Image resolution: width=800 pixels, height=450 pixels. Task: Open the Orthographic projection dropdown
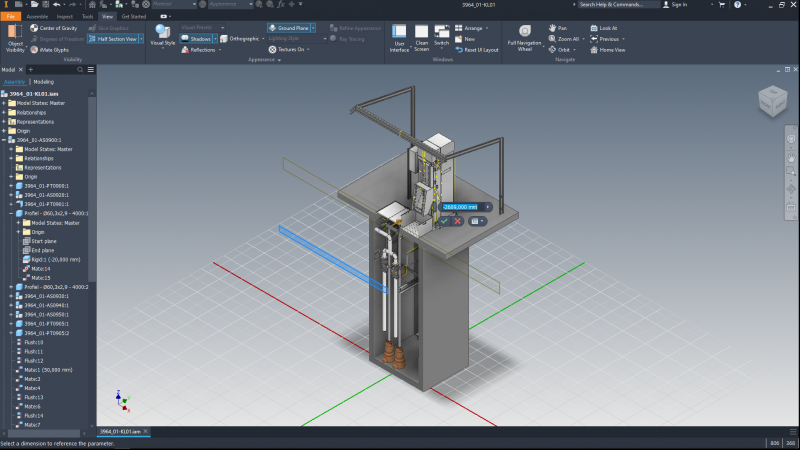point(262,39)
